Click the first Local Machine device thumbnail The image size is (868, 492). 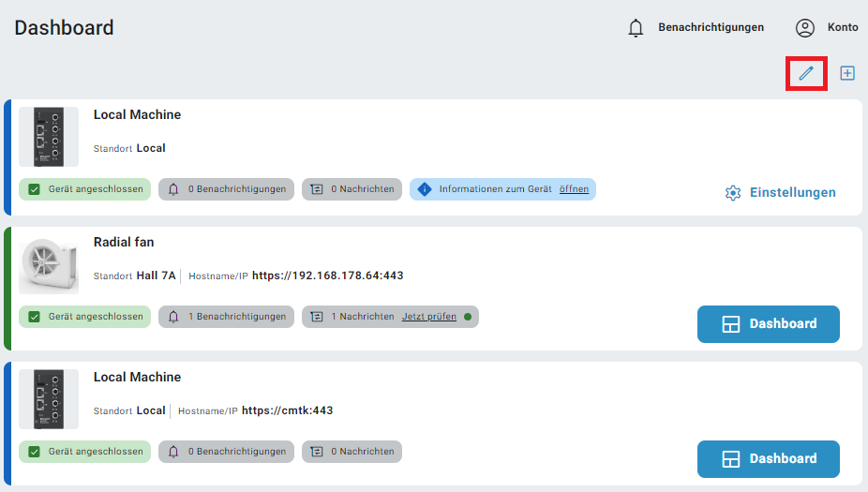point(49,137)
